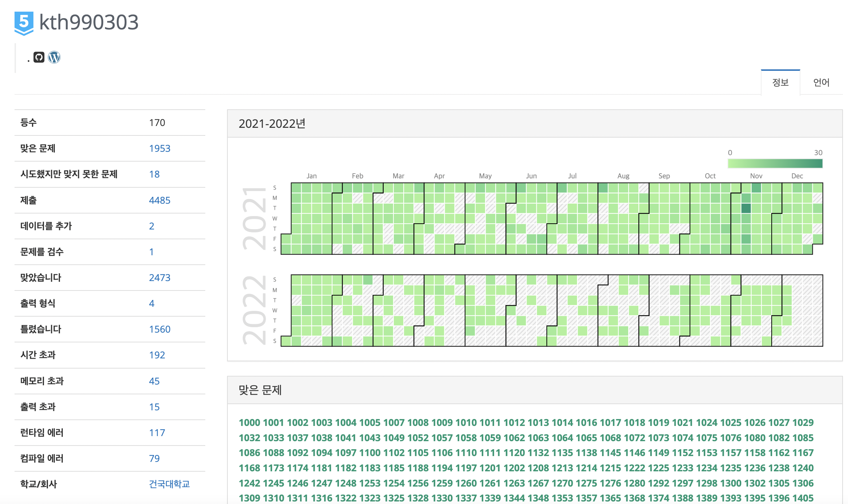Open memory limit exceeded count 45
The image size is (848, 504).
click(154, 381)
